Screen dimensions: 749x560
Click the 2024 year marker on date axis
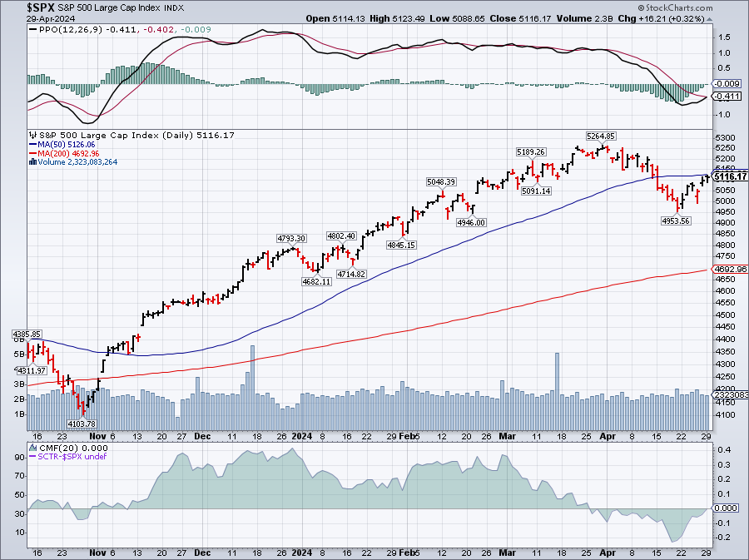click(303, 435)
